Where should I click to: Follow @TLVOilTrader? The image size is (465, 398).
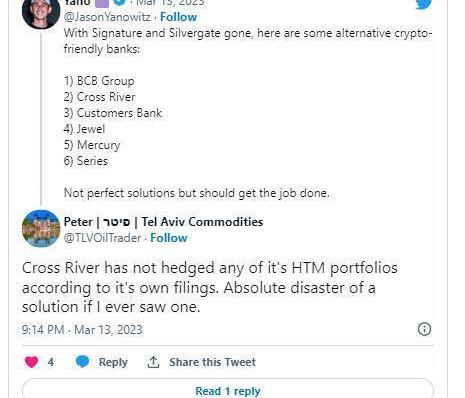(x=169, y=238)
